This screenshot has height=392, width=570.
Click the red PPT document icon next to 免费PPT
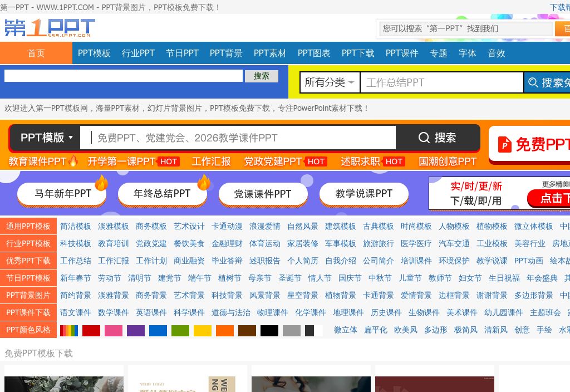(505, 145)
